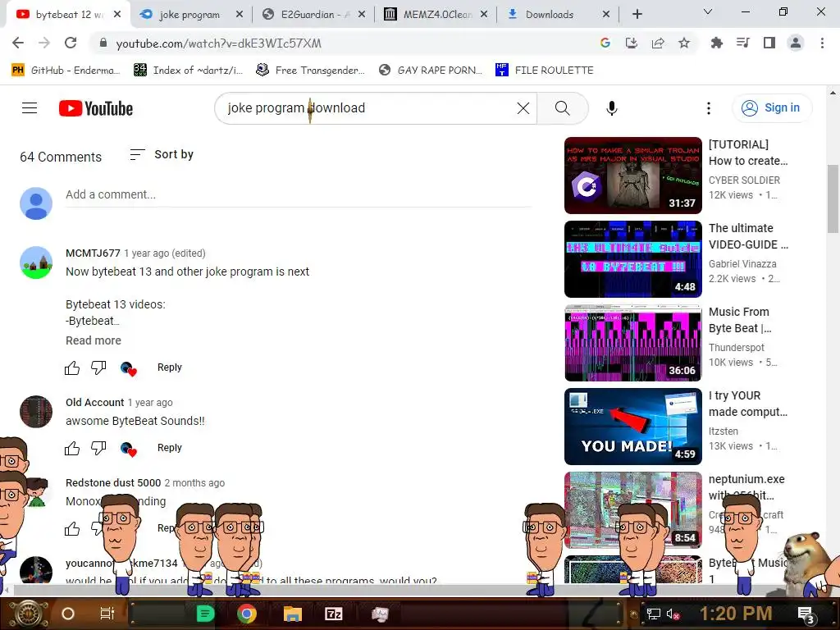The height and width of the screenshot is (630, 840).
Task: Open ultimate VIDEO-GUIDE bytebeat thumbnail
Action: click(x=632, y=258)
